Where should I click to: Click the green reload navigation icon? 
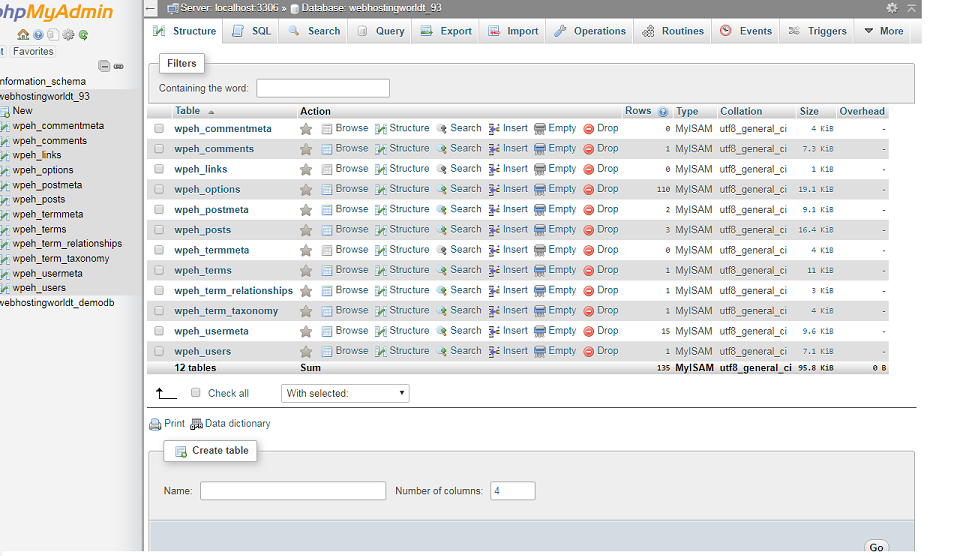(x=83, y=35)
